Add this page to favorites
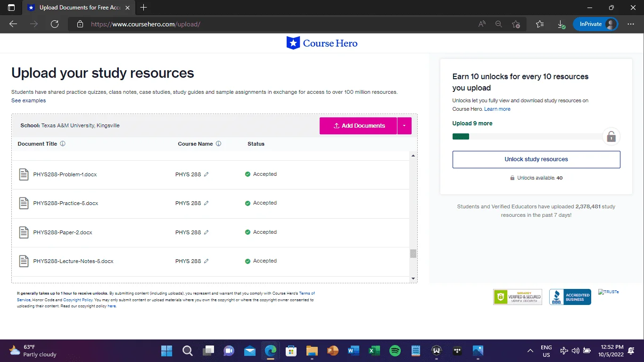This screenshot has width=644, height=362. click(x=516, y=24)
